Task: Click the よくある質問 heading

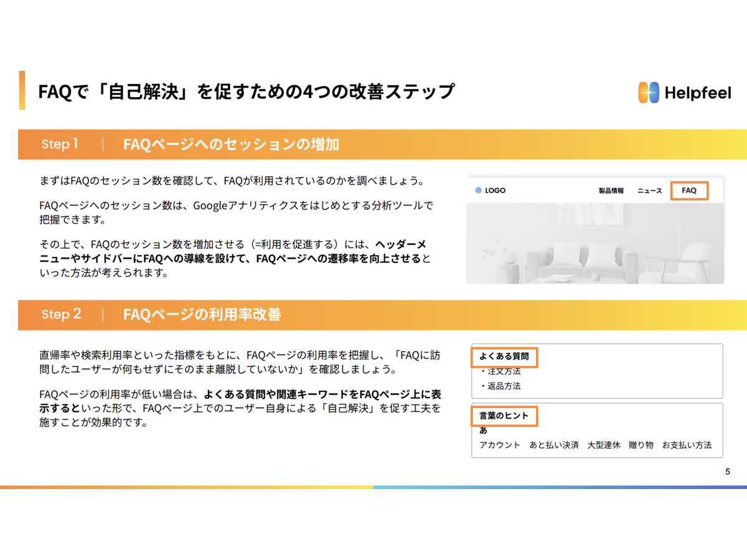Action: pos(504,357)
